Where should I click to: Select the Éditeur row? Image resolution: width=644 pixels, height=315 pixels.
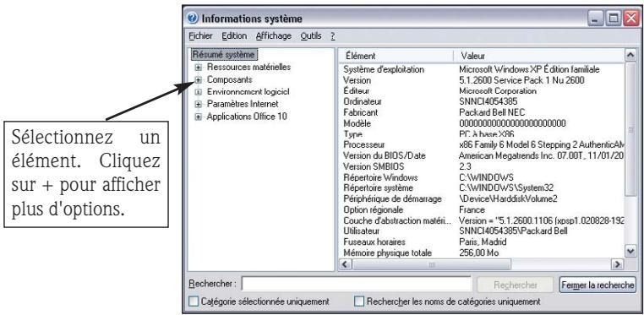click(483, 91)
